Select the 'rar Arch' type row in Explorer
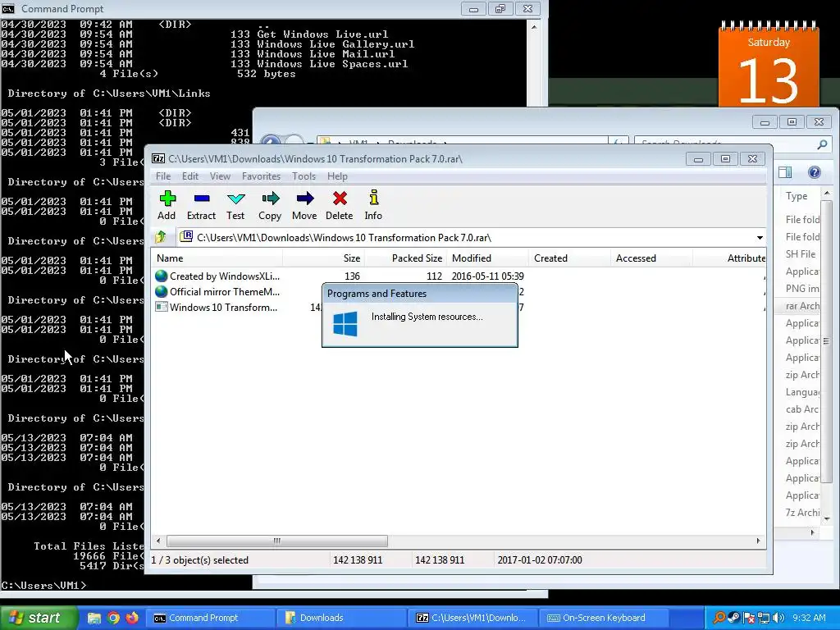The height and width of the screenshot is (630, 840). [798, 306]
